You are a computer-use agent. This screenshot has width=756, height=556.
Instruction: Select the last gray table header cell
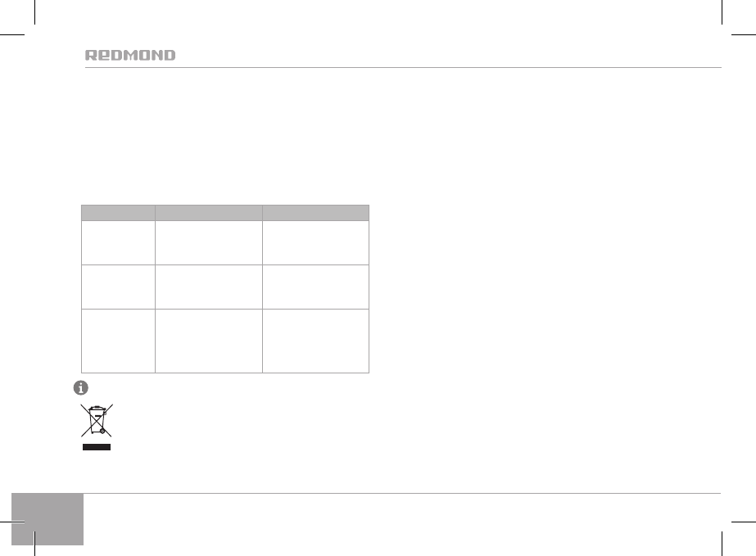(316, 212)
